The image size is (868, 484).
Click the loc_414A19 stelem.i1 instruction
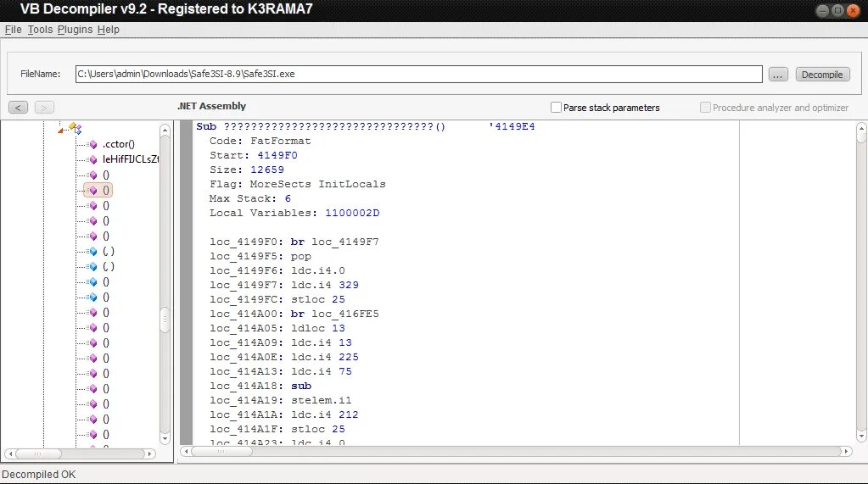[281, 400]
